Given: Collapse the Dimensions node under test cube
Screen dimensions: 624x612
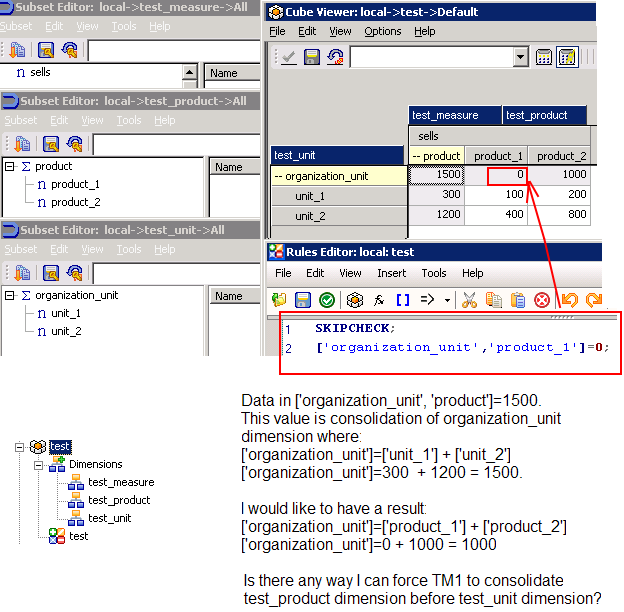Looking at the screenshot, I should (x=38, y=465).
